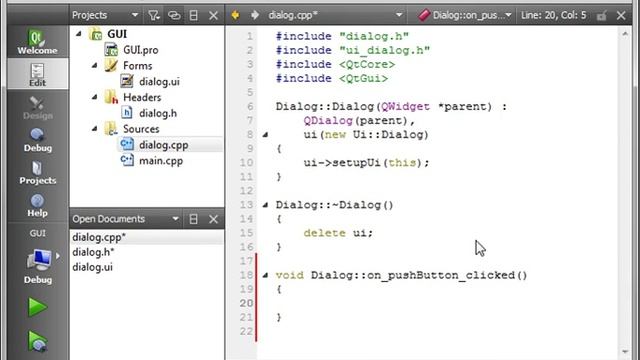640x360 pixels.
Task: Click on "dialog.h" include text
Action: pos(374,36)
